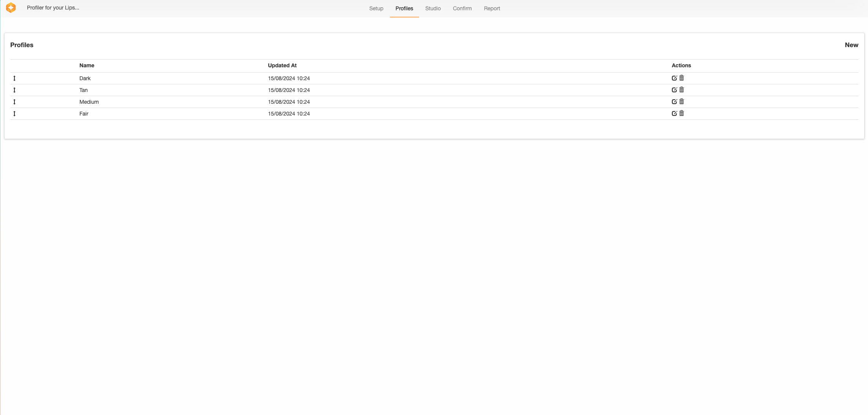
Task: Delete the Medium profile
Action: [682, 101]
